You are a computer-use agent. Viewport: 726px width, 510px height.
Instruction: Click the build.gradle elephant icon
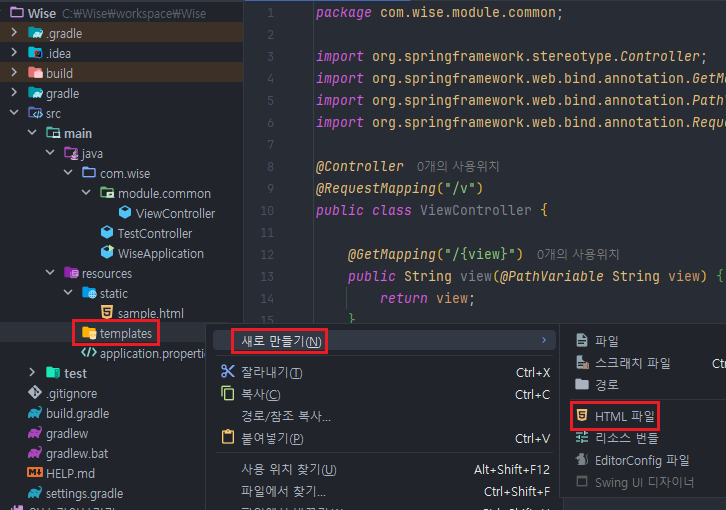[35, 413]
